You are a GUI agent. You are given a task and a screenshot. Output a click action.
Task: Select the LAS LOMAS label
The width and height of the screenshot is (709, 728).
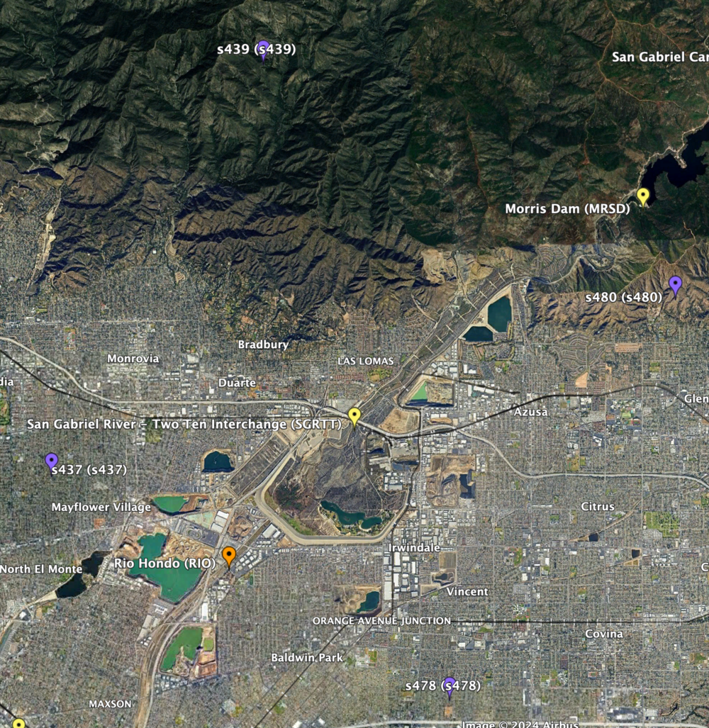coord(365,362)
